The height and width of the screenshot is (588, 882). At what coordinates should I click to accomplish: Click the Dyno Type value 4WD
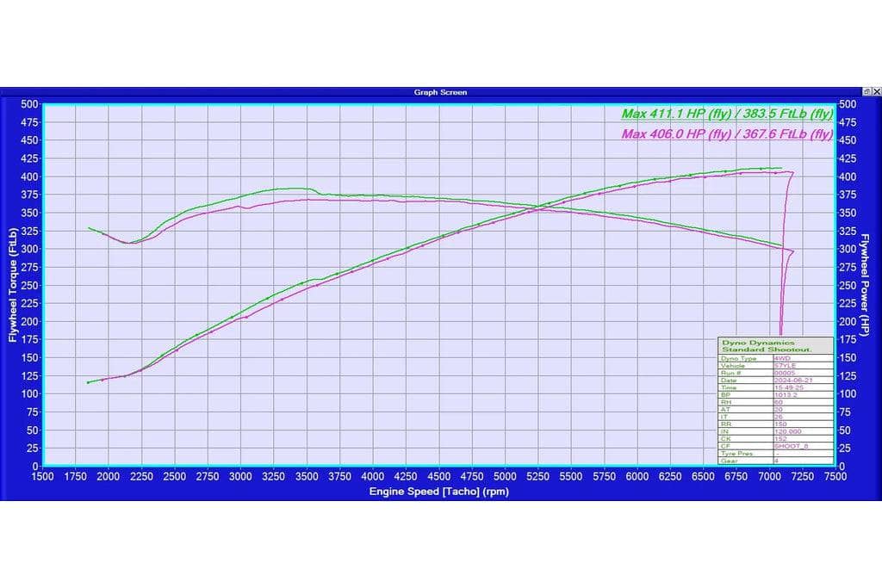[x=782, y=358]
